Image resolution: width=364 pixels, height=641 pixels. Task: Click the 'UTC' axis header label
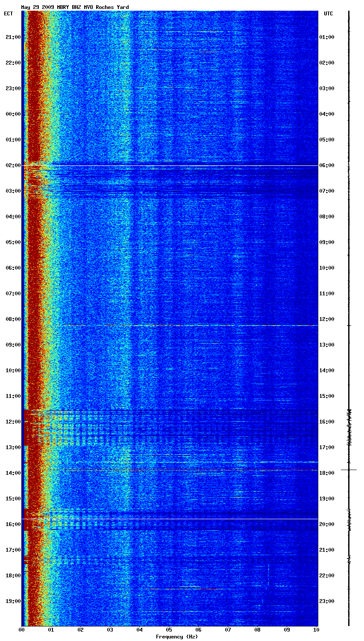point(329,14)
